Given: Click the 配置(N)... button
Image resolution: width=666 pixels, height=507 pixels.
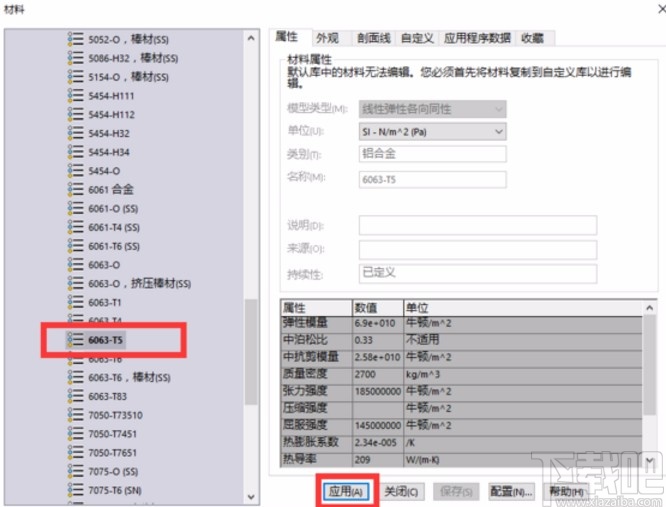Looking at the screenshot, I should (511, 492).
